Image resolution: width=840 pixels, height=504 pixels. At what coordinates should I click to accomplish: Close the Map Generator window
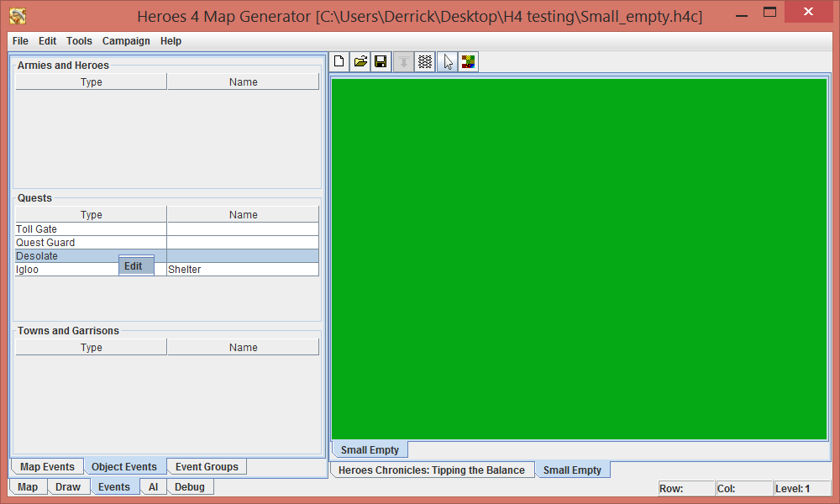click(809, 12)
